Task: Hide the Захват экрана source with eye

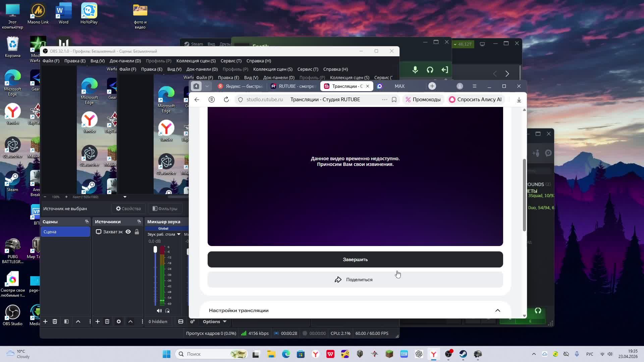Action: pos(128,232)
